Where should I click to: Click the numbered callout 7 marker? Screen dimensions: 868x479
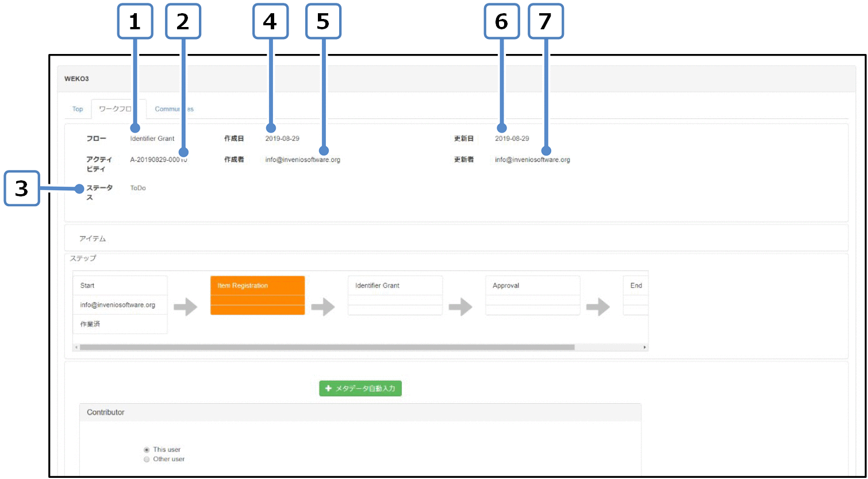[x=546, y=22]
